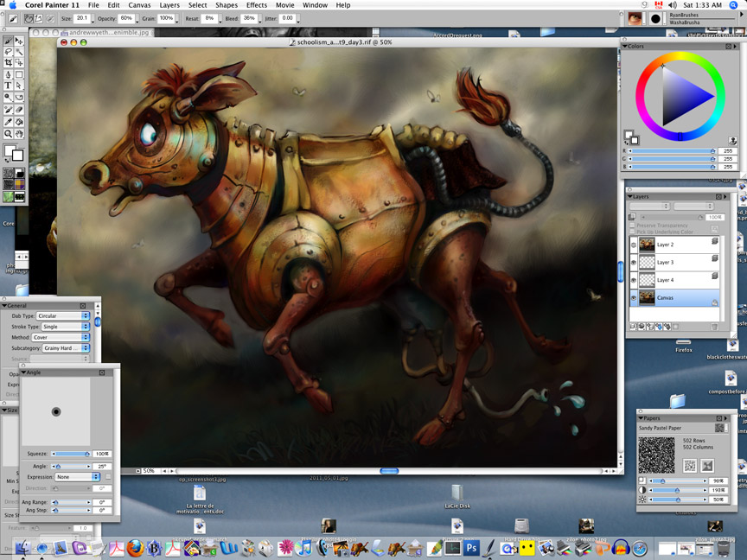Image resolution: width=747 pixels, height=560 pixels.
Task: Select the Cloner tool
Action: [x=8, y=110]
